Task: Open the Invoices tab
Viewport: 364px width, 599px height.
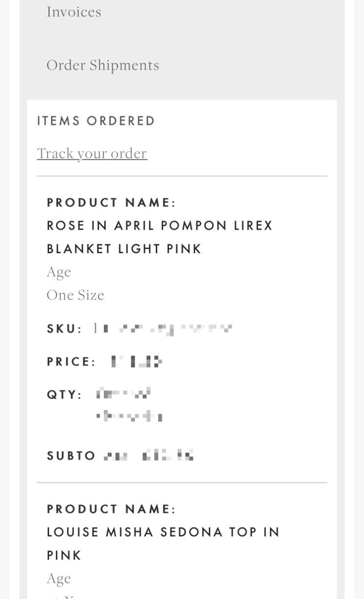Action: pos(74,12)
